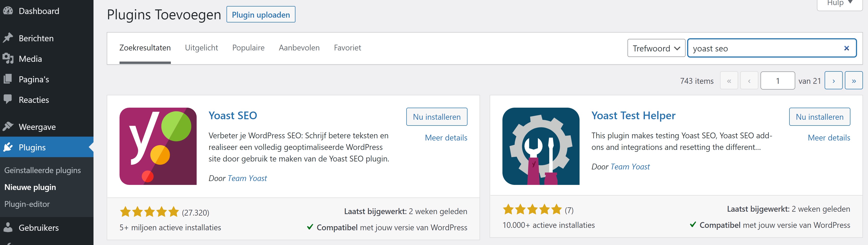Viewport: 868px width, 245px height.
Task: Open Meer details for Yoast Test Helper
Action: [x=829, y=138]
